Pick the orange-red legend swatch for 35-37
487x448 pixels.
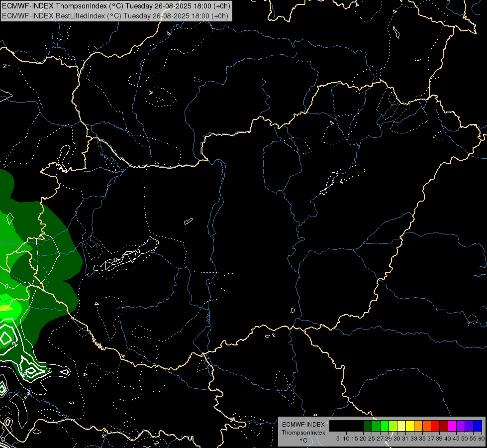[x=427, y=426]
